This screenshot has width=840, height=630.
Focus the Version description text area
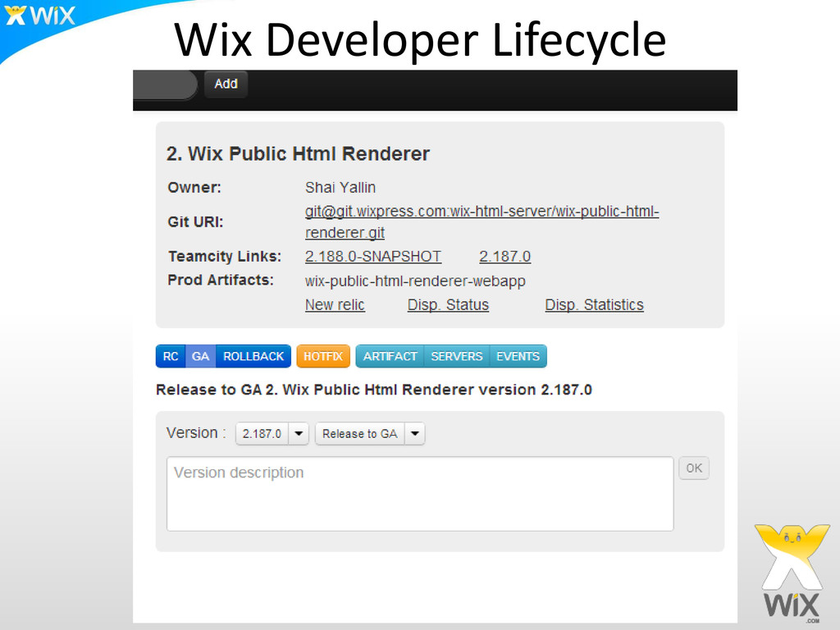click(x=420, y=493)
